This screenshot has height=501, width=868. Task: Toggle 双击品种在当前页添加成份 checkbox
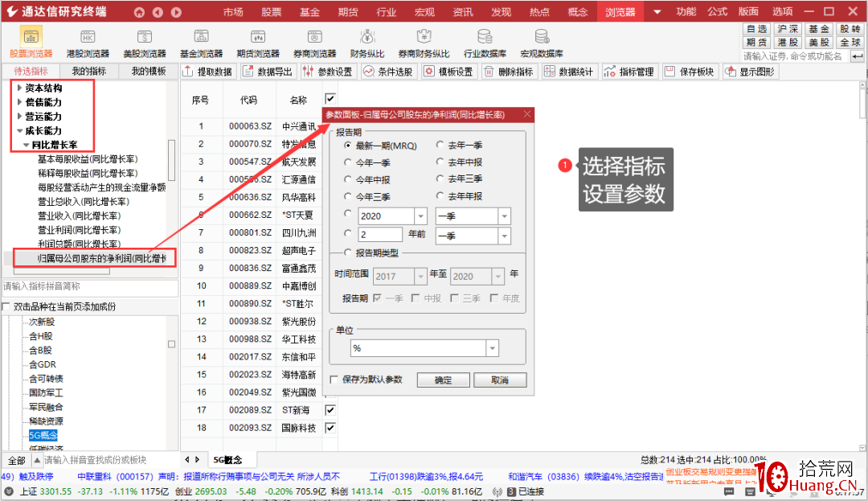click(6, 306)
